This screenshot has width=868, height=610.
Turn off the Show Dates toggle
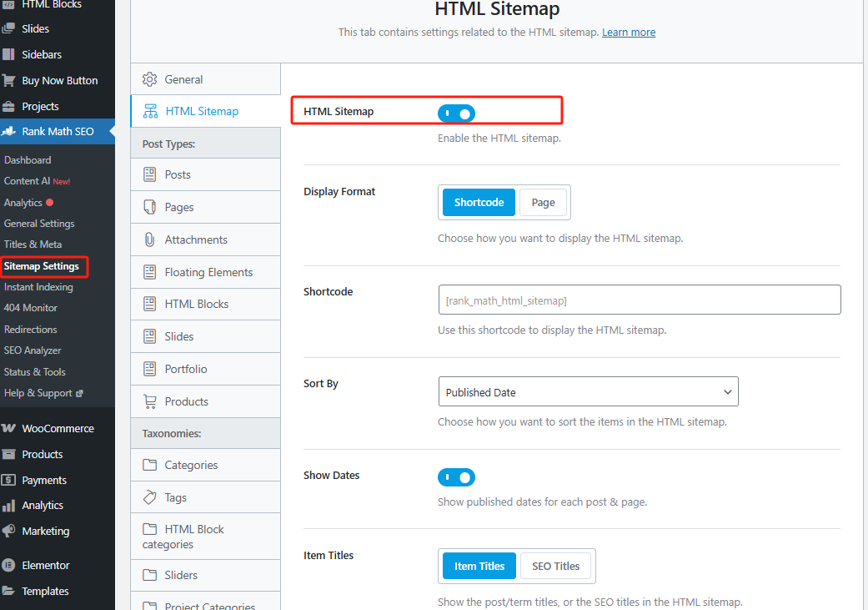(x=456, y=476)
